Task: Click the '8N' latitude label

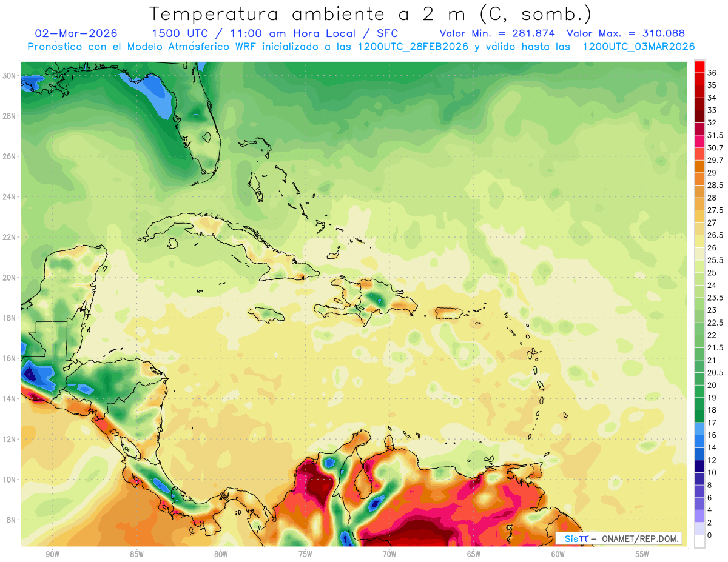Action: tap(12, 520)
